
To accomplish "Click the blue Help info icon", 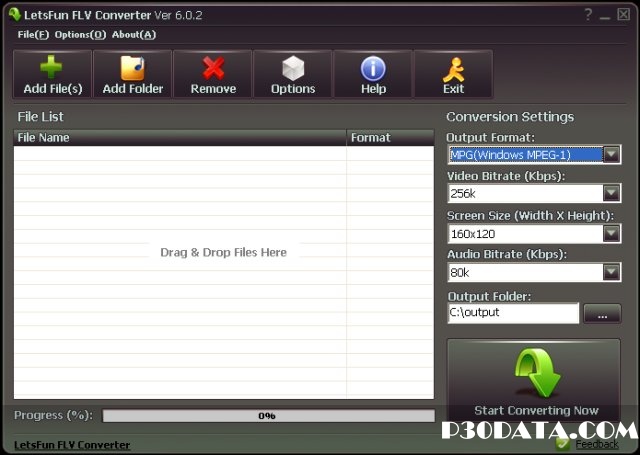I will coord(373,68).
